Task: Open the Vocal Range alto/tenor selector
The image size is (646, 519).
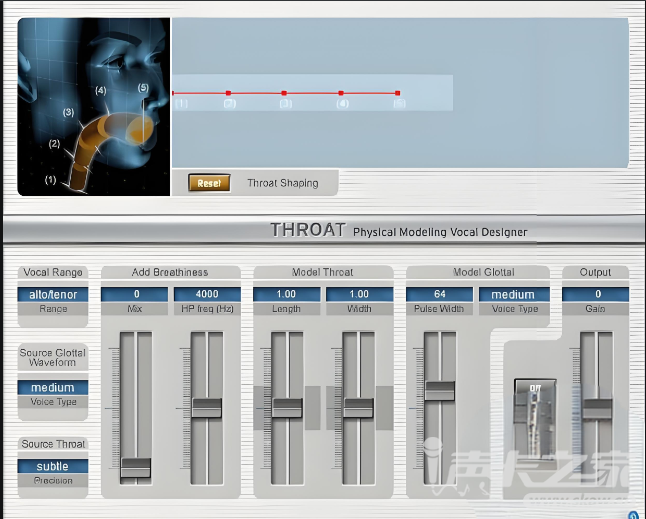Action: [53, 295]
